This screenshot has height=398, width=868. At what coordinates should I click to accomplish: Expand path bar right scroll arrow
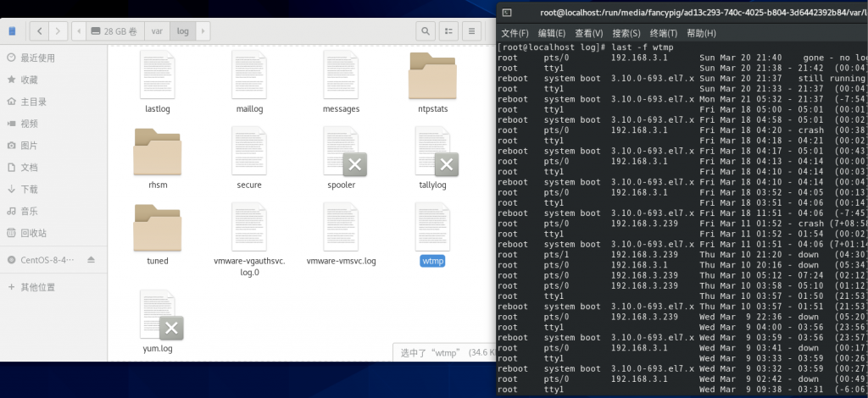tap(203, 31)
